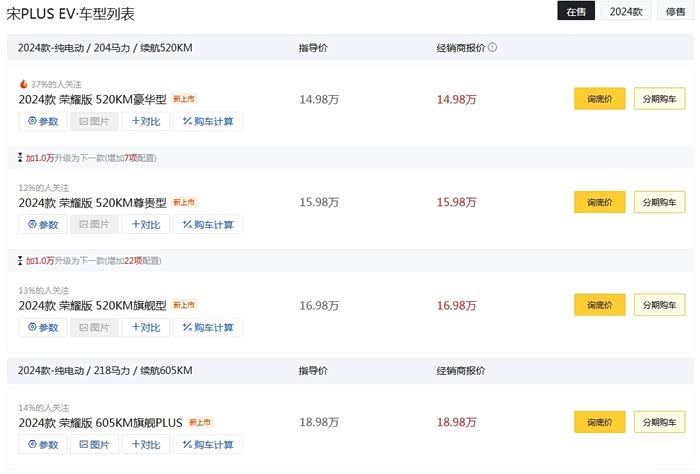700x474 pixels.
Task: Click the info icon beside 经销商报价
Action: 493,47
